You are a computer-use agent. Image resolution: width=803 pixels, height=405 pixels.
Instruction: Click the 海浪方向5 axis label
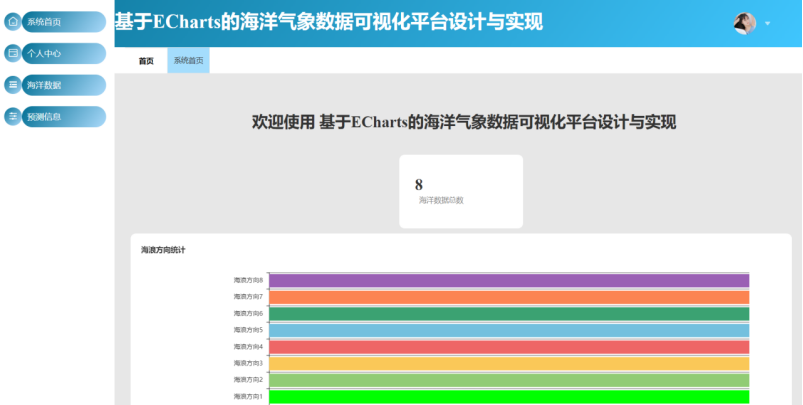pos(248,330)
